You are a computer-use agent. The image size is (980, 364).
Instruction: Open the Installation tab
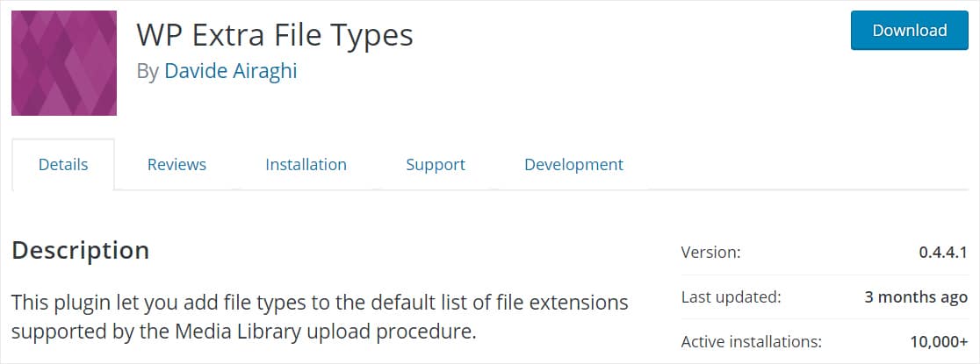[x=306, y=165]
